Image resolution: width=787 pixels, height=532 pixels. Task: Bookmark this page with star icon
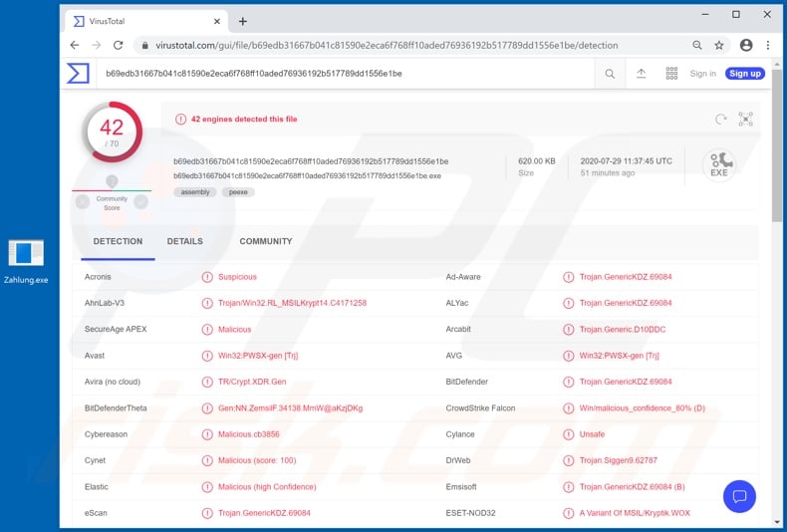coord(718,45)
